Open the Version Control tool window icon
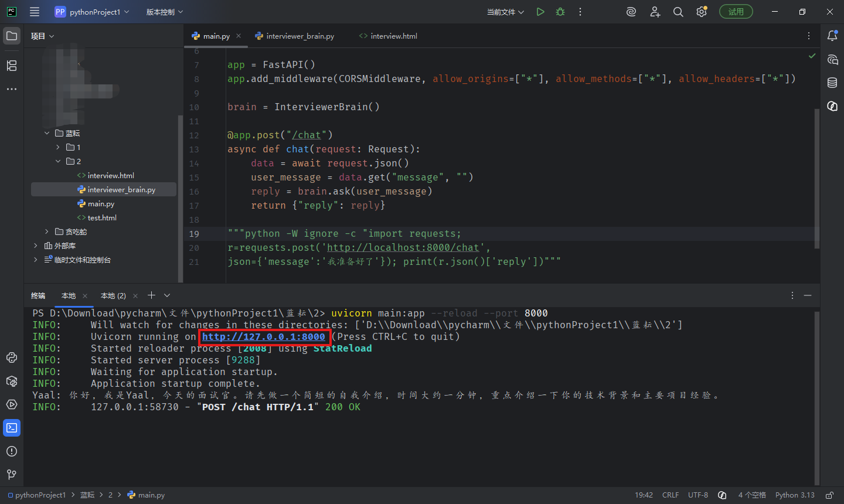Image resolution: width=844 pixels, height=504 pixels. pyautogui.click(x=12, y=475)
